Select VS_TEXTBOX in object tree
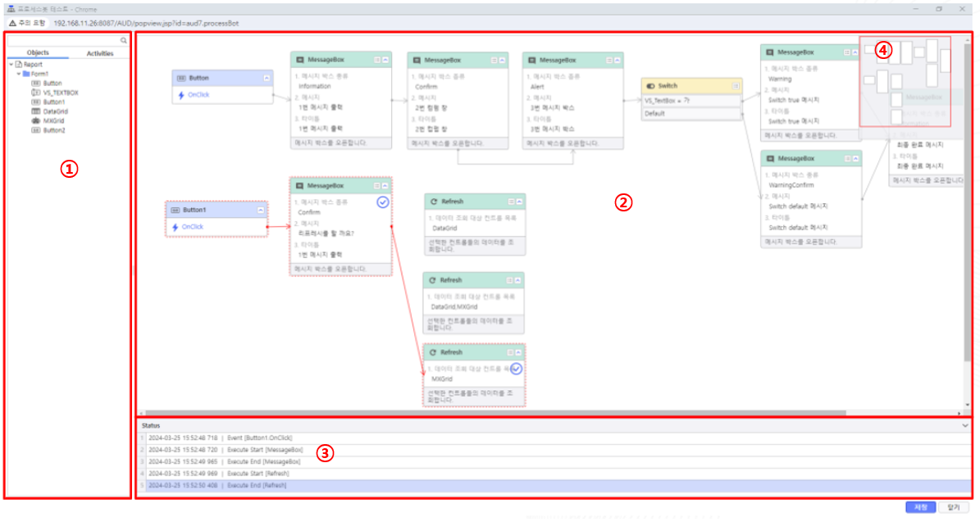The image size is (980, 522). coord(61,93)
